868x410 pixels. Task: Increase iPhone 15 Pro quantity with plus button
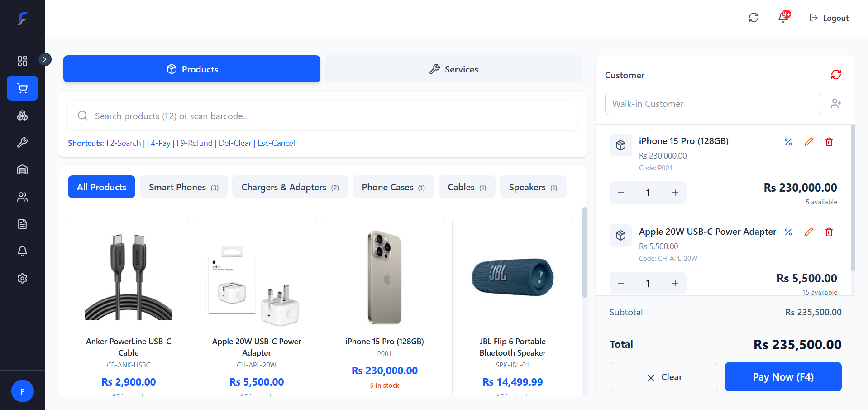tap(675, 192)
